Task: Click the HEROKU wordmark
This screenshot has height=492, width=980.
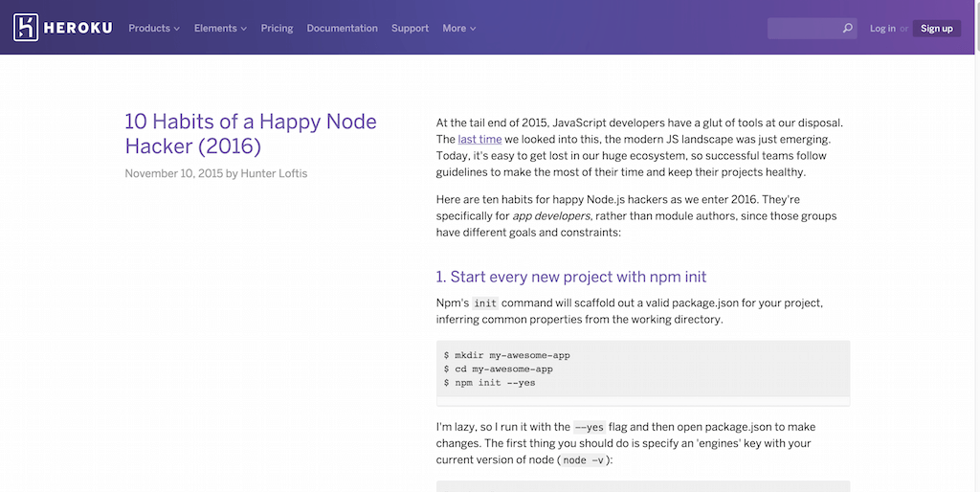Action: (78, 28)
